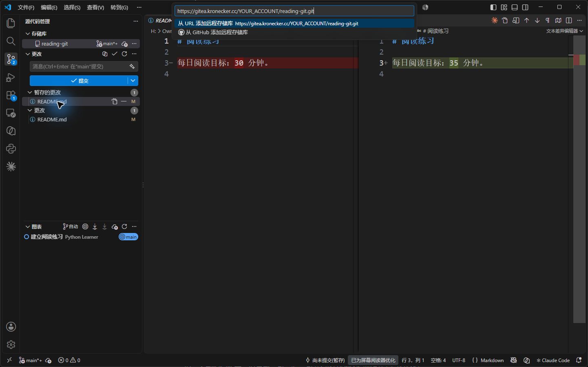Collapse the 暂存的更改 group
Viewport: 588px width, 367px height.
[x=30, y=92]
